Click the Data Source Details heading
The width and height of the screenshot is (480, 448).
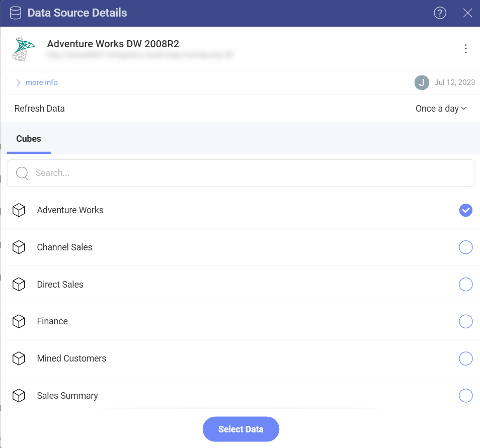coord(77,13)
